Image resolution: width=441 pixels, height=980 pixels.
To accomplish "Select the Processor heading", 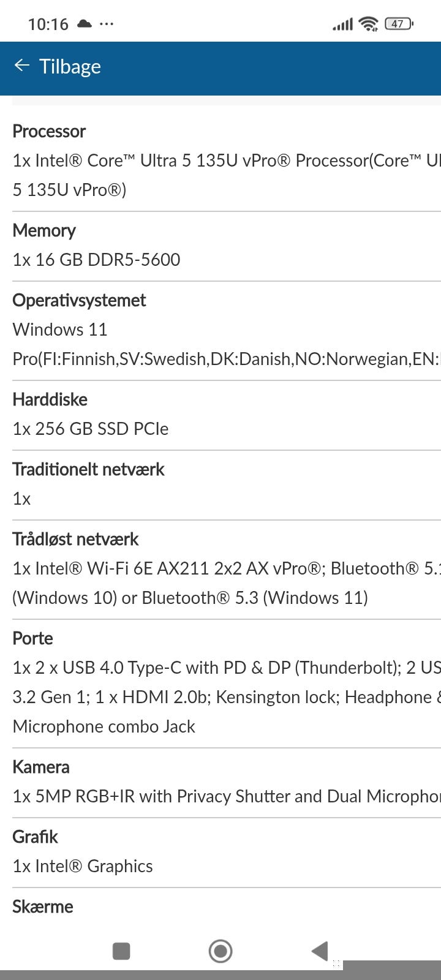I will tap(49, 131).
